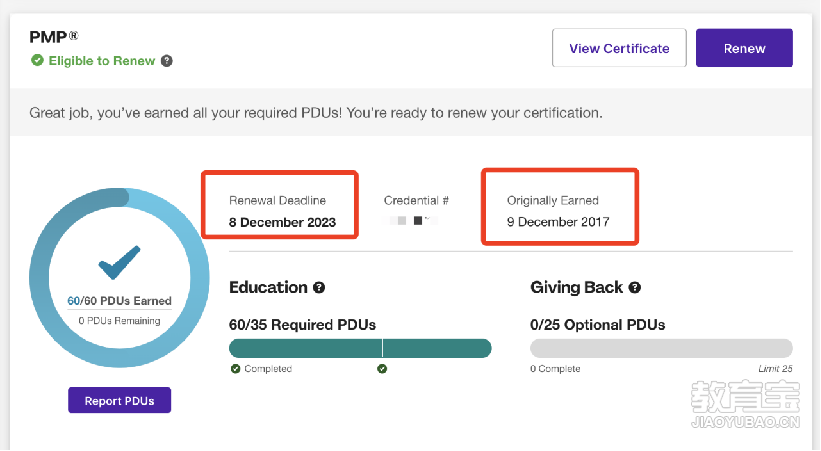Click the 60/60 PDUs Earned text
The image size is (821, 451).
coord(119,301)
